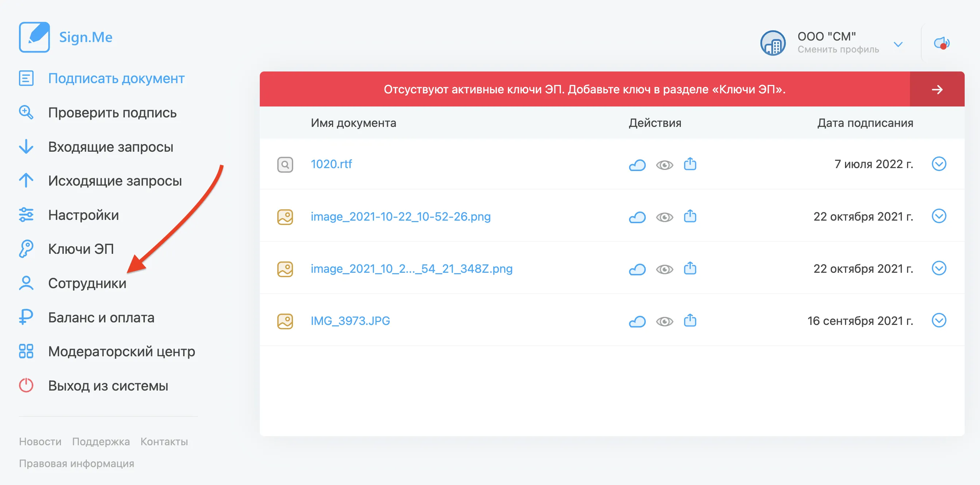Screen dimensions: 980x485
Task: Open the document 1020.rtf
Action: (331, 164)
